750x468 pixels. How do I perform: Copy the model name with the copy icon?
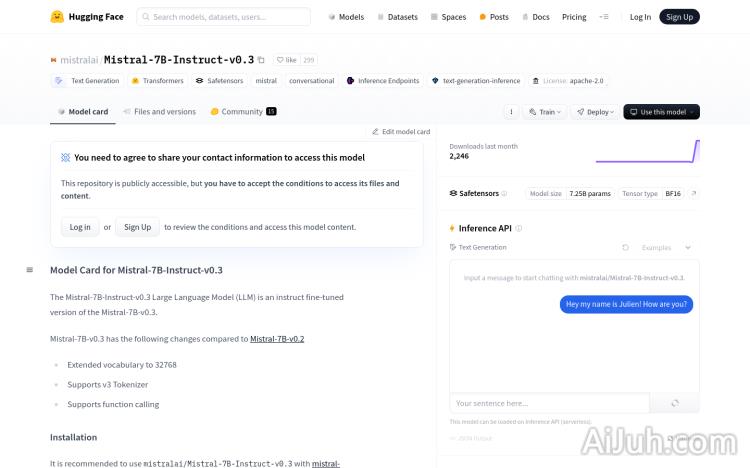click(x=262, y=60)
